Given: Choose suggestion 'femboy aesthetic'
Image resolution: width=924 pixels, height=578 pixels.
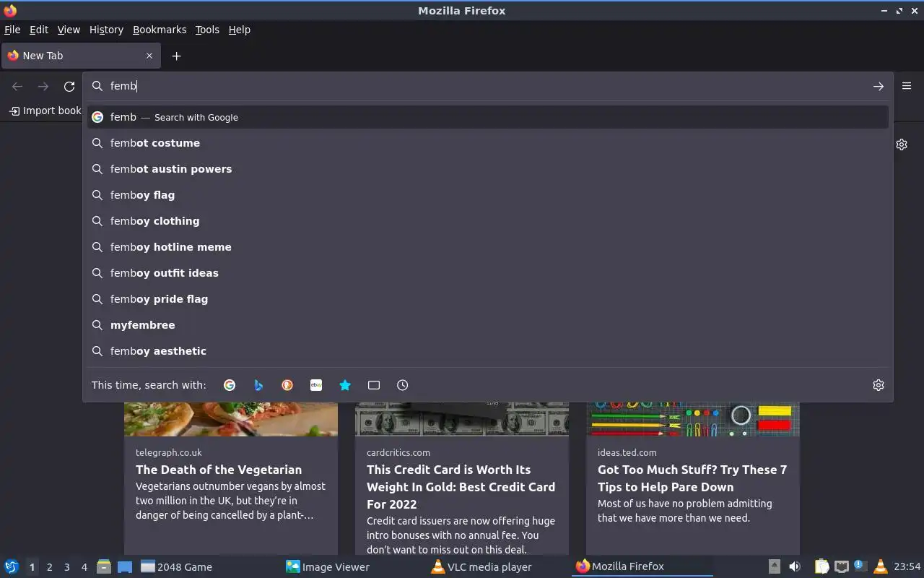Looking at the screenshot, I should 488,351.
